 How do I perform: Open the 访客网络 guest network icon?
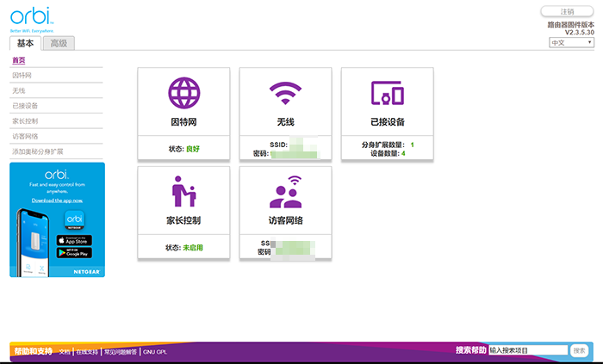pos(285,192)
